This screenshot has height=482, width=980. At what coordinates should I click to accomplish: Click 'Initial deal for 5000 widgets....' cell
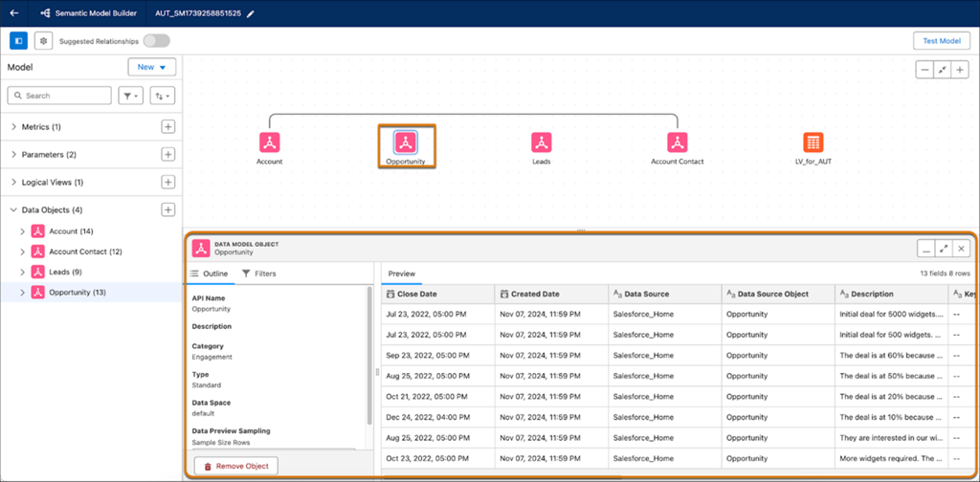coord(891,314)
